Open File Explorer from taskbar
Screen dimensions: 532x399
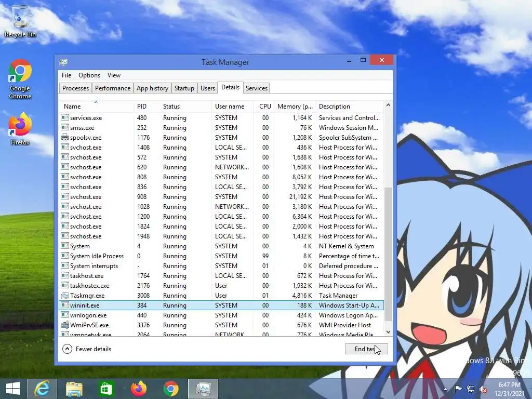tap(74, 389)
